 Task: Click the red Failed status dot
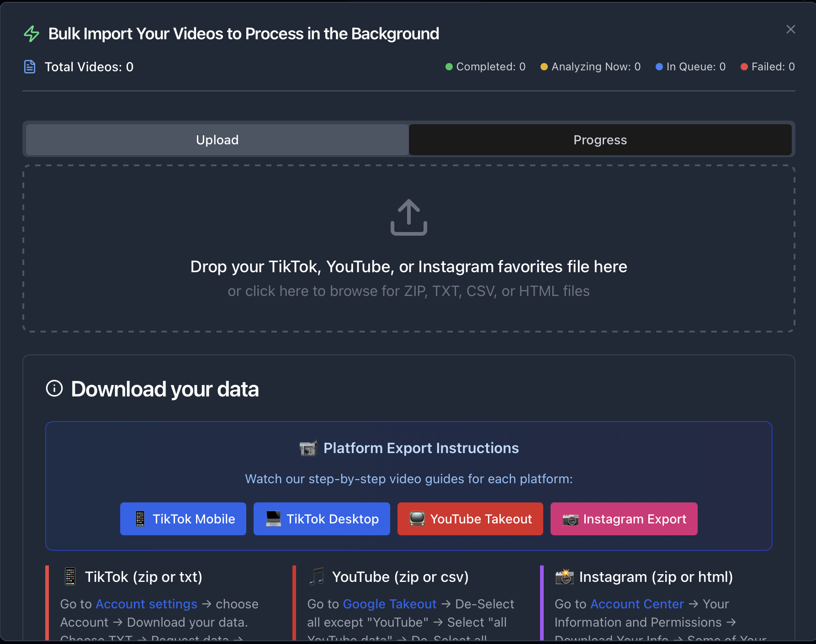pos(744,67)
